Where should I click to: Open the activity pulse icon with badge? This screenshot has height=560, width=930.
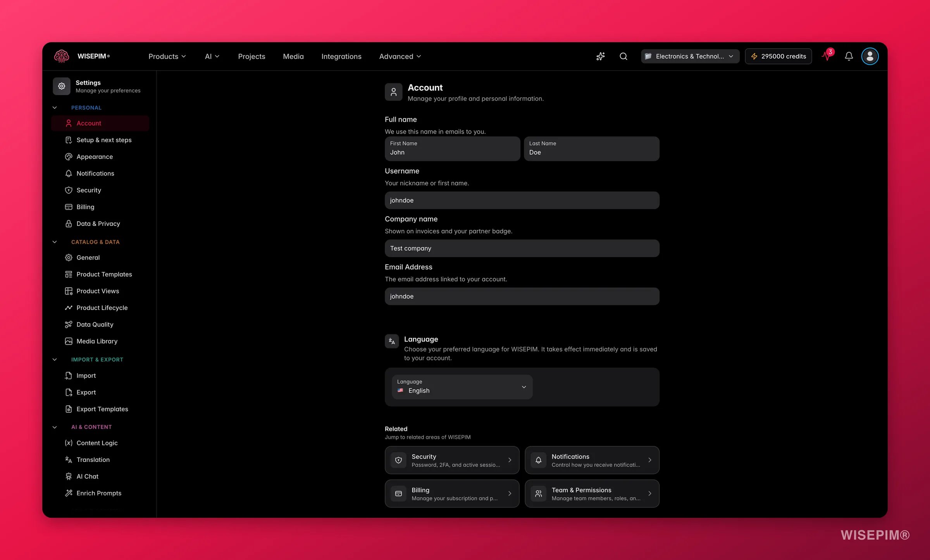pos(827,55)
